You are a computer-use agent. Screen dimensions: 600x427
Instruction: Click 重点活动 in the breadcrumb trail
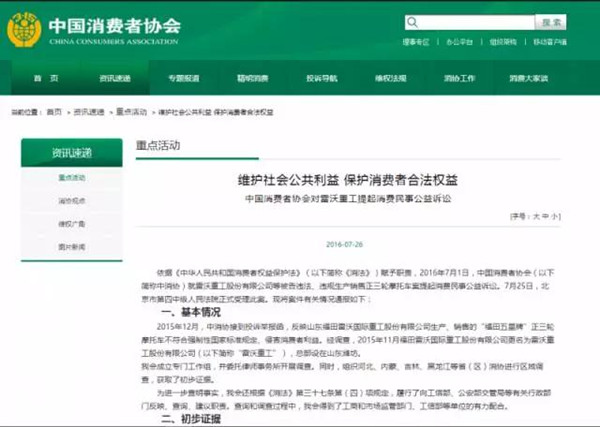pyautogui.click(x=132, y=112)
